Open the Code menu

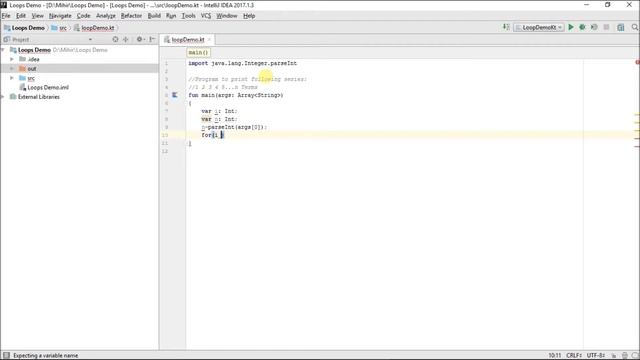83,16
